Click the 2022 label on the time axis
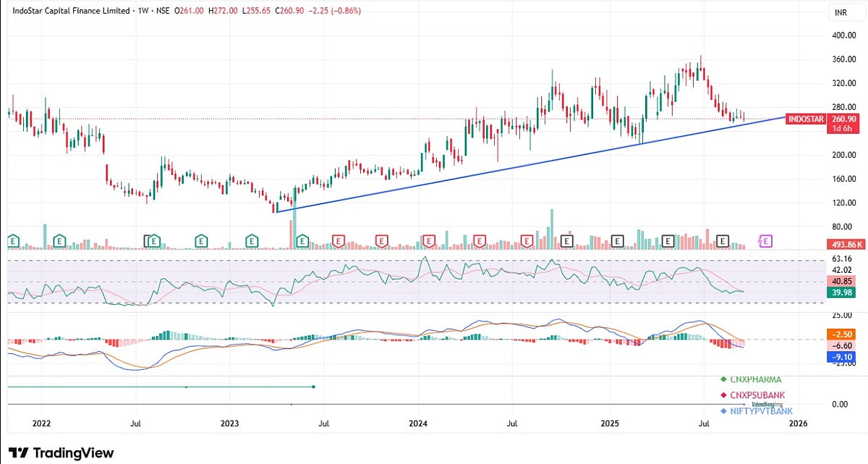 [x=41, y=422]
